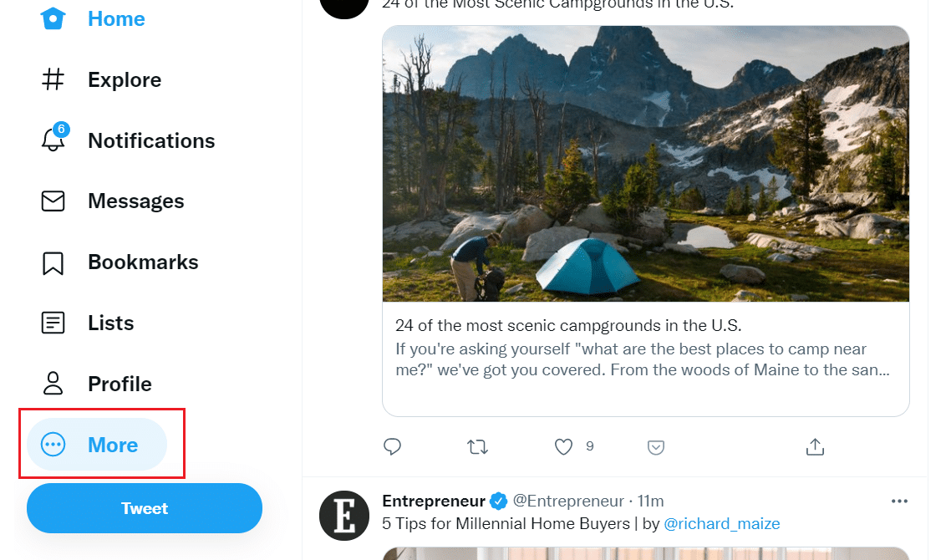This screenshot has height=560, width=941.
Task: Click the Notifications bell icon
Action: (x=53, y=140)
